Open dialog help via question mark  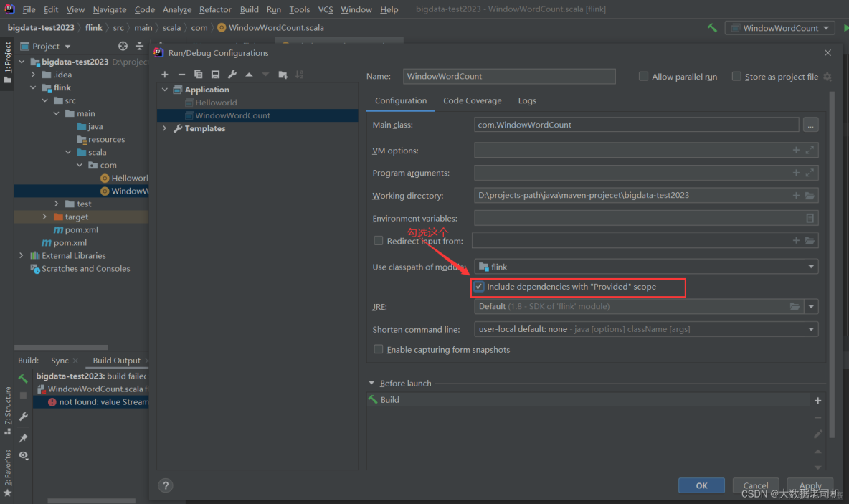(166, 485)
